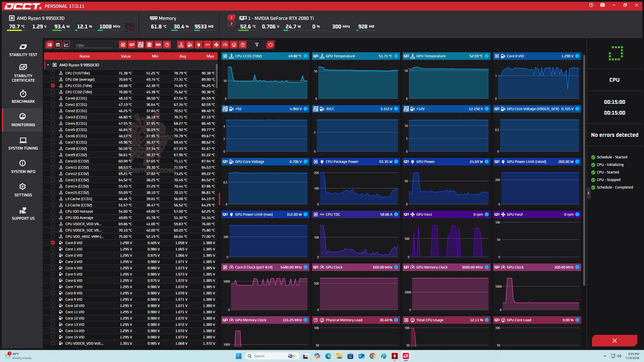
Task: Focus the Filter text field
Action: (94, 45)
